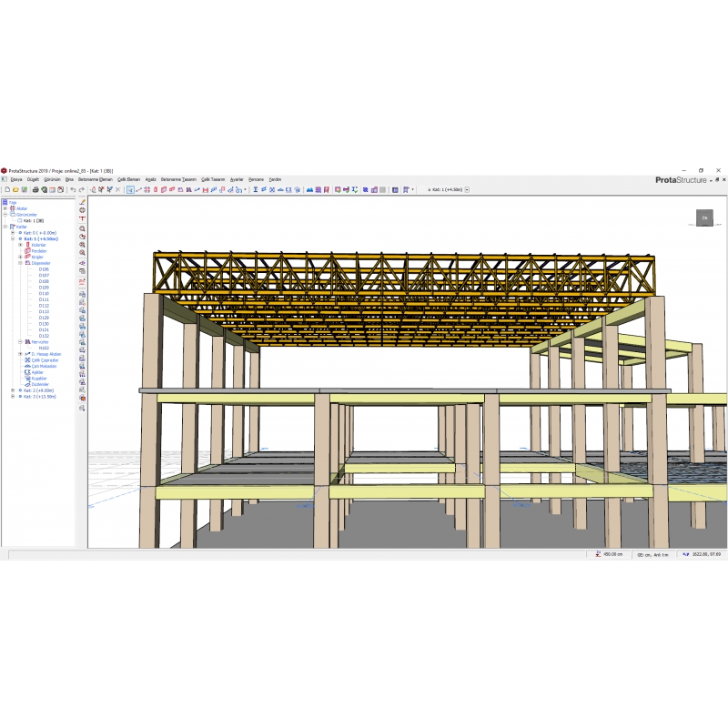The height and width of the screenshot is (728, 728).
Task: Click the Undo arrow icon
Action: click(73, 190)
